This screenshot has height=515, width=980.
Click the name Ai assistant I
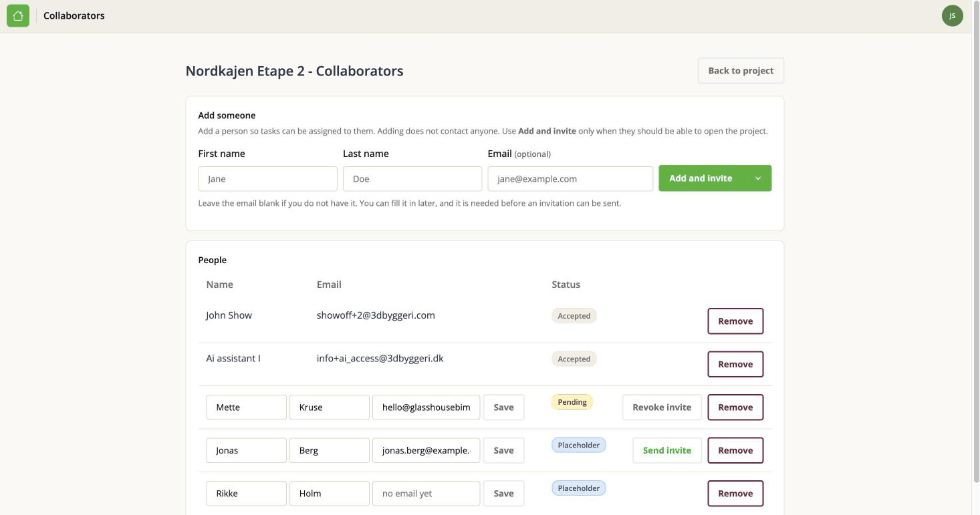coord(233,358)
